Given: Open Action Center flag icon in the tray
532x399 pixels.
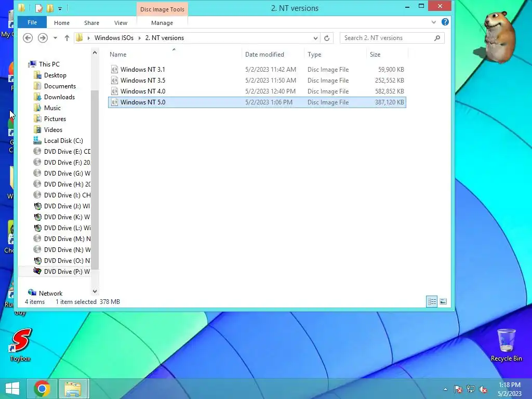Looking at the screenshot, I should click(x=458, y=389).
